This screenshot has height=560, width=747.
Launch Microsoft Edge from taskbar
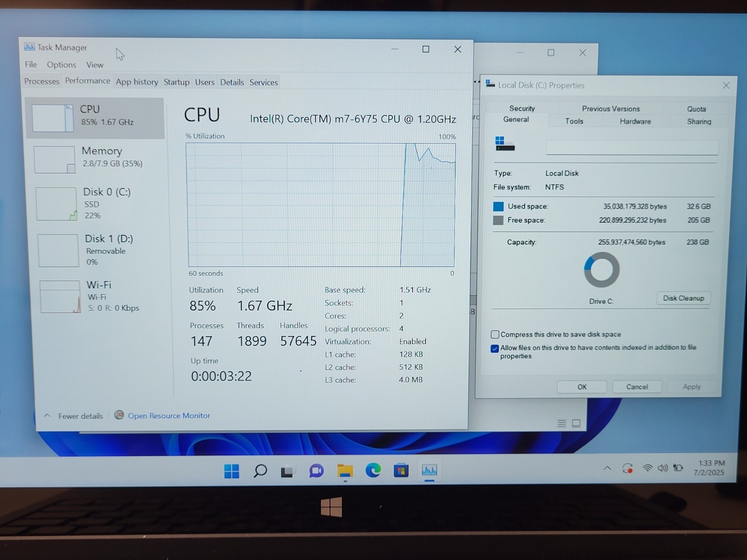click(373, 470)
